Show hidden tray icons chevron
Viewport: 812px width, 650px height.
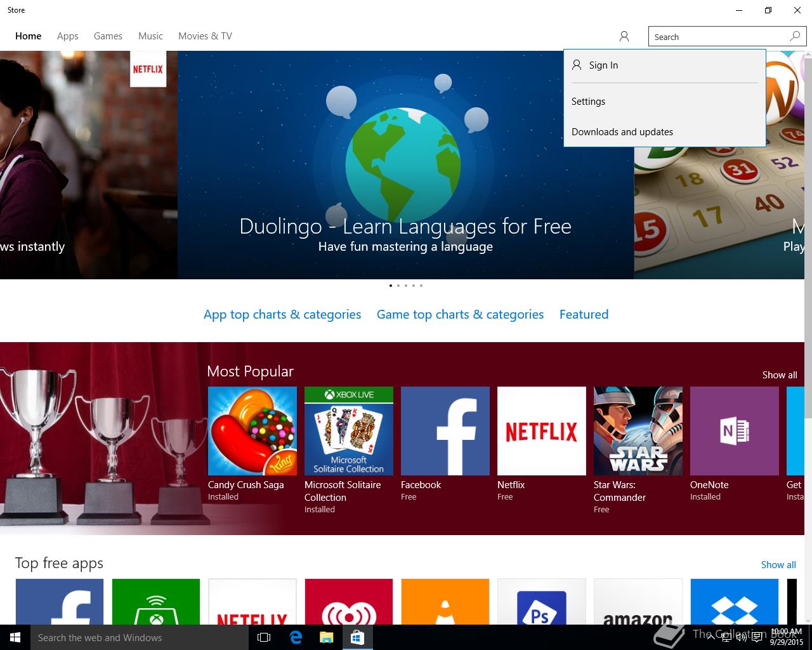[x=712, y=637]
